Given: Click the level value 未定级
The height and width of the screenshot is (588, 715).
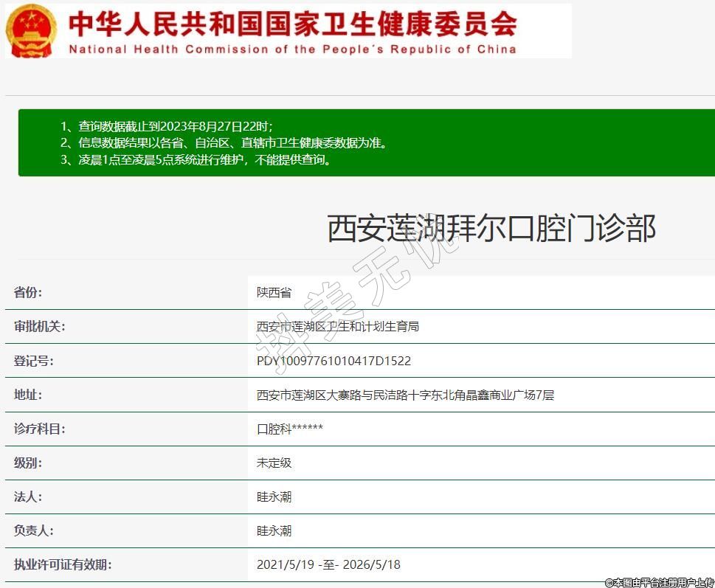Looking at the screenshot, I should [274, 463].
